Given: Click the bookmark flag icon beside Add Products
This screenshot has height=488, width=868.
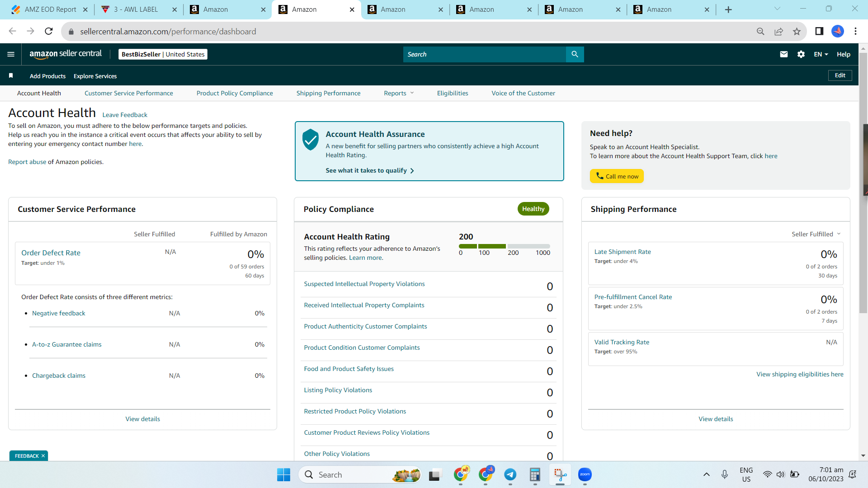Looking at the screenshot, I should coord(11,75).
